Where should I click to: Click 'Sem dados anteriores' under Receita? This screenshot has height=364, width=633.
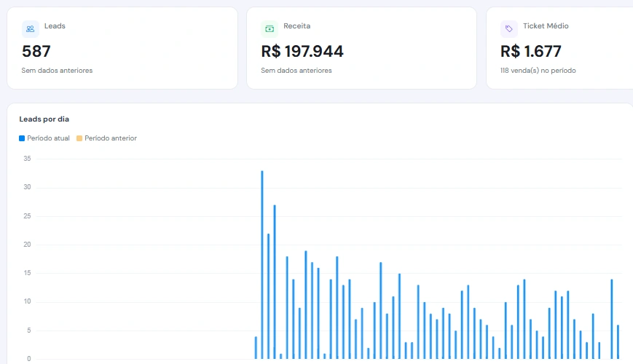coord(296,71)
